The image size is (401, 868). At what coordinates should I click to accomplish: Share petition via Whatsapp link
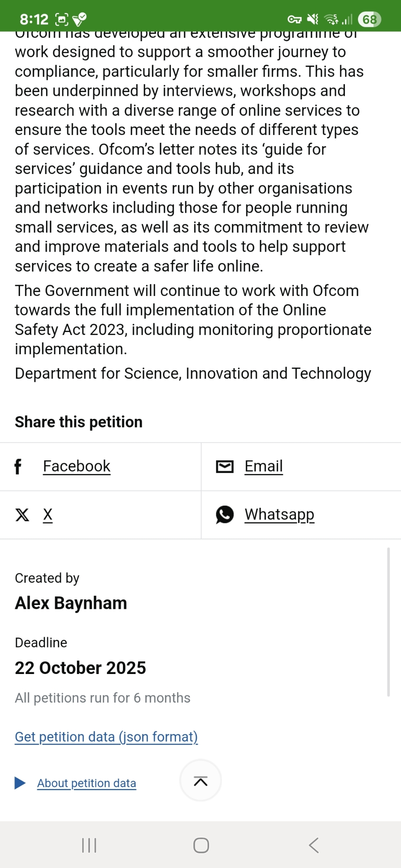(x=279, y=514)
